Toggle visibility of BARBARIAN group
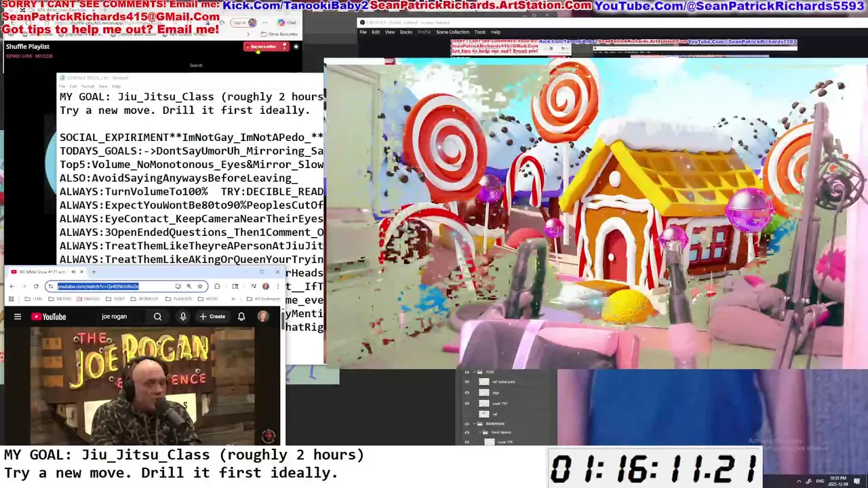 click(x=467, y=424)
